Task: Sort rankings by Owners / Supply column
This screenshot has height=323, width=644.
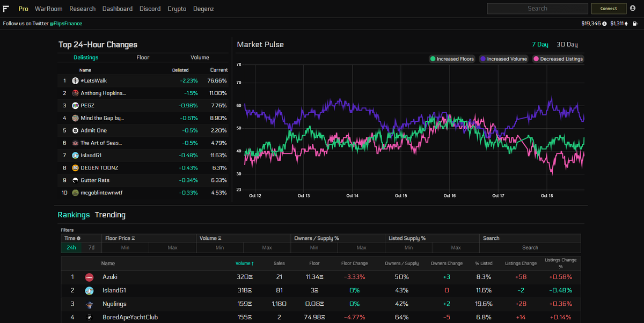Action: [x=402, y=263]
